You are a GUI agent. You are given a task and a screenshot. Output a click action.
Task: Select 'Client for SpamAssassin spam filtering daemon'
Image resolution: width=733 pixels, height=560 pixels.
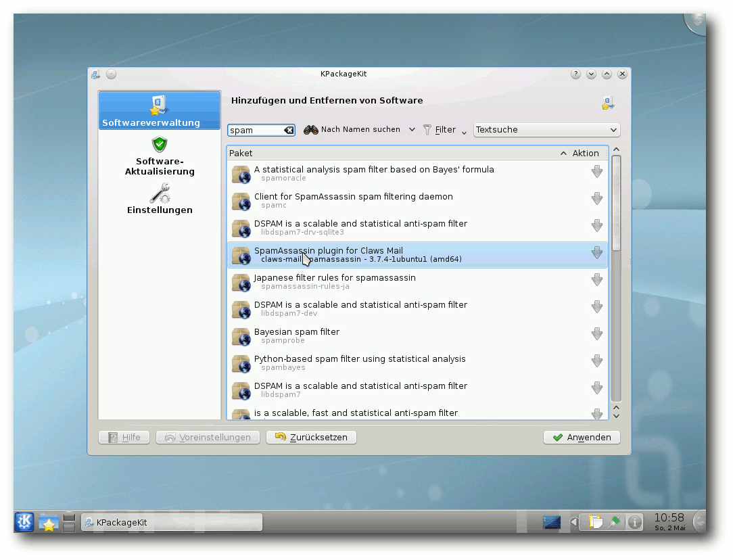click(x=417, y=201)
